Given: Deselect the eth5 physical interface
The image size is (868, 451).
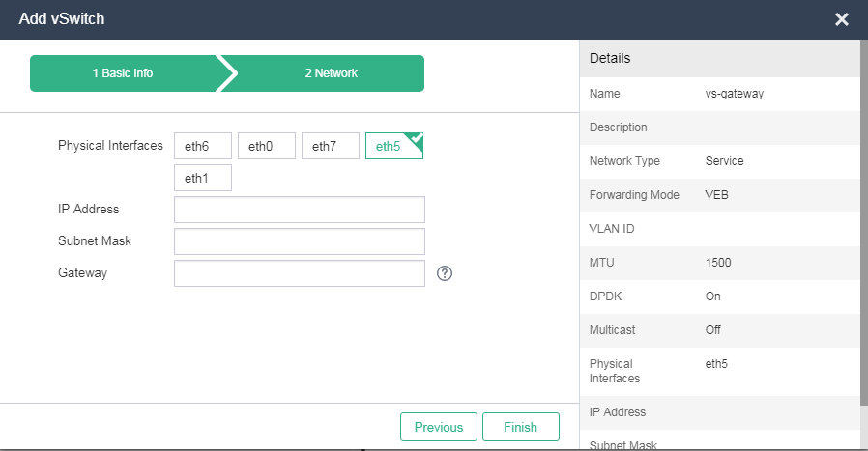Looking at the screenshot, I should click(393, 146).
